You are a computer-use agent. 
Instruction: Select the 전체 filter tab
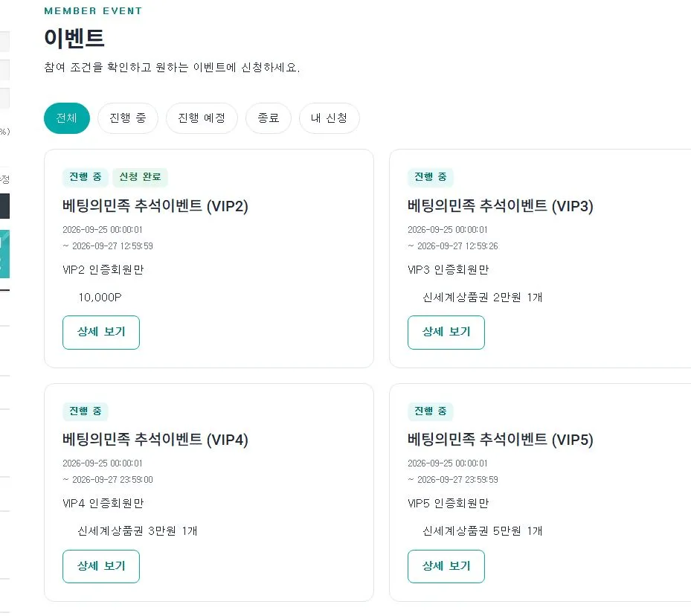[x=67, y=118]
